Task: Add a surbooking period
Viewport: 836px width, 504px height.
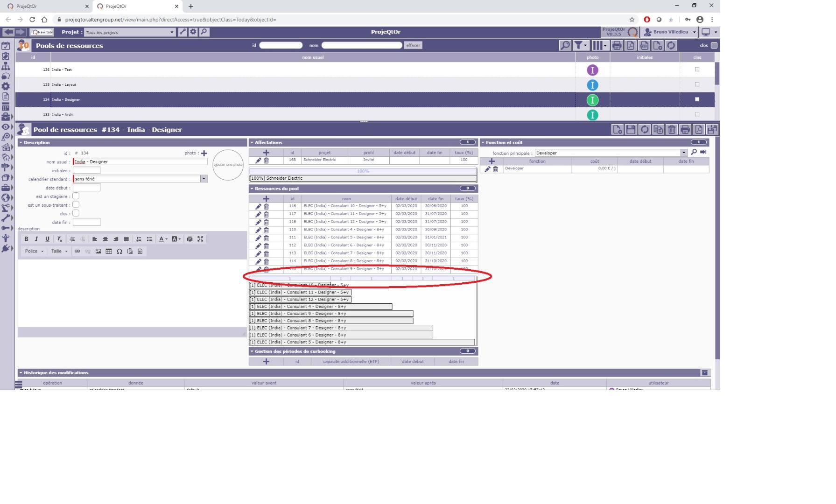Action: (266, 362)
